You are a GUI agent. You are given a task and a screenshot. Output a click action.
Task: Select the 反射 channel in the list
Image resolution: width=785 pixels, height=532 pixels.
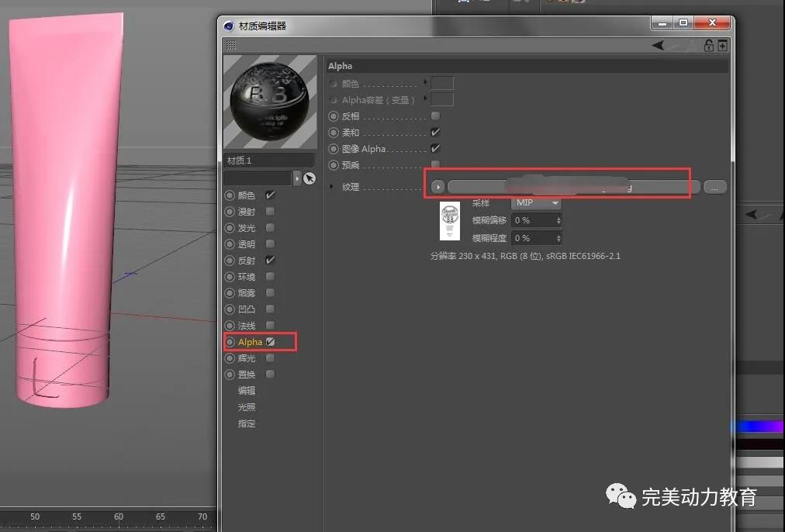pos(246,261)
